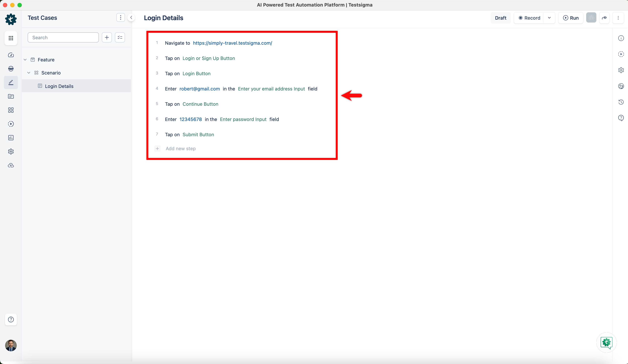The height and width of the screenshot is (364, 628).
Task: Select the Login or Sign Up Button element
Action: coord(209,58)
